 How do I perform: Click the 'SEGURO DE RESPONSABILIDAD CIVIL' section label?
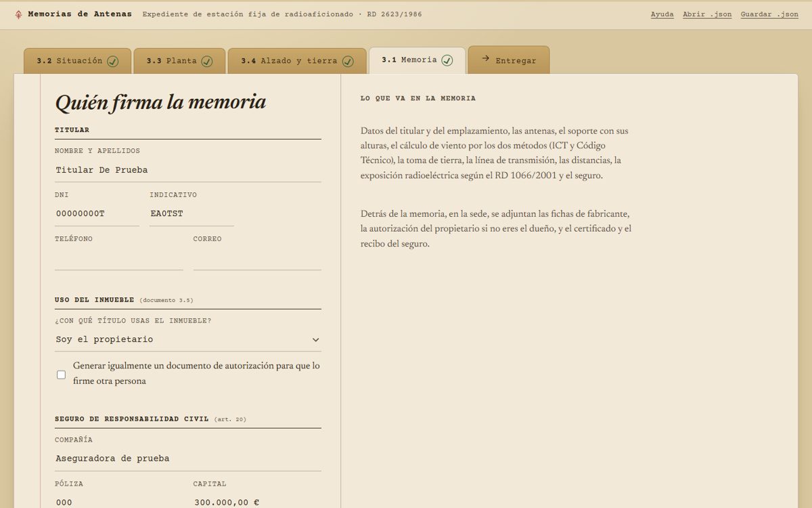click(132, 419)
